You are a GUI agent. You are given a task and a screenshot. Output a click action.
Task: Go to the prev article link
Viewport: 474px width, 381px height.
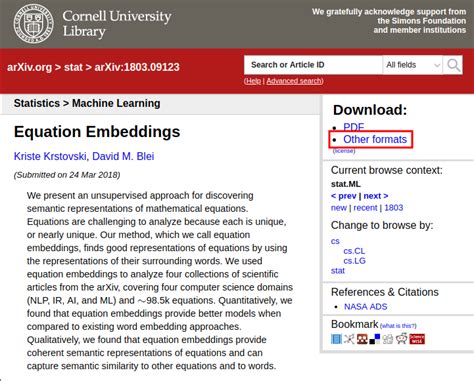(x=344, y=196)
